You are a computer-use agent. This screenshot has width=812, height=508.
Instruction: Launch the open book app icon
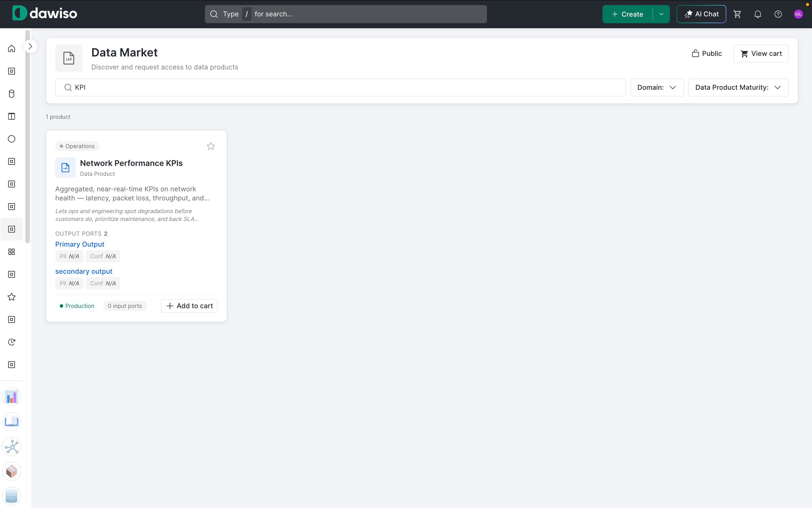11,422
